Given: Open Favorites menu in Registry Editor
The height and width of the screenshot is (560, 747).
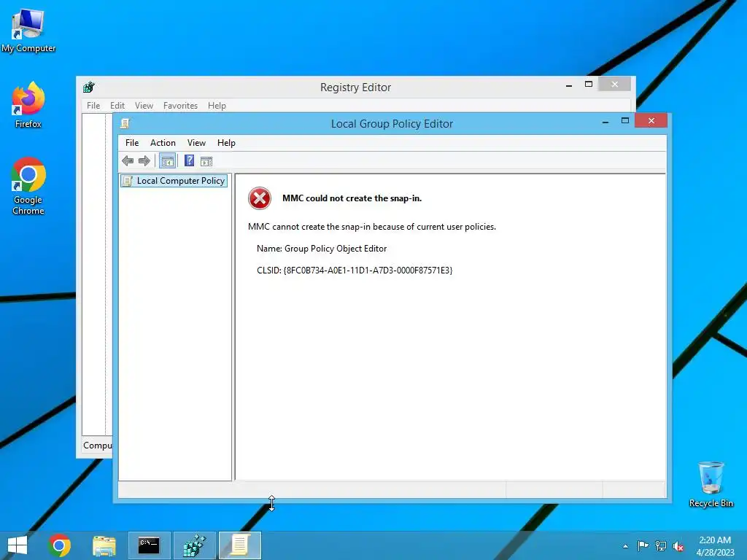Looking at the screenshot, I should pyautogui.click(x=181, y=106).
